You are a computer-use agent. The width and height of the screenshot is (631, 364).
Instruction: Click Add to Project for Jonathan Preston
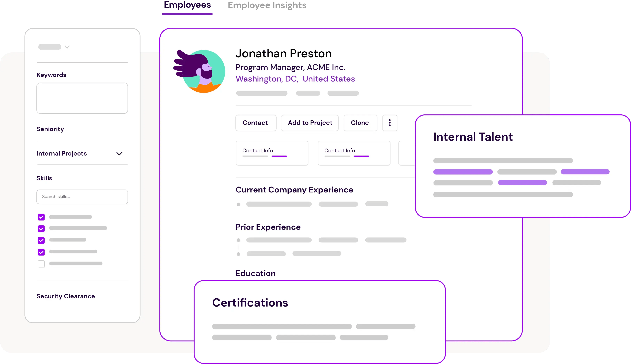(310, 123)
